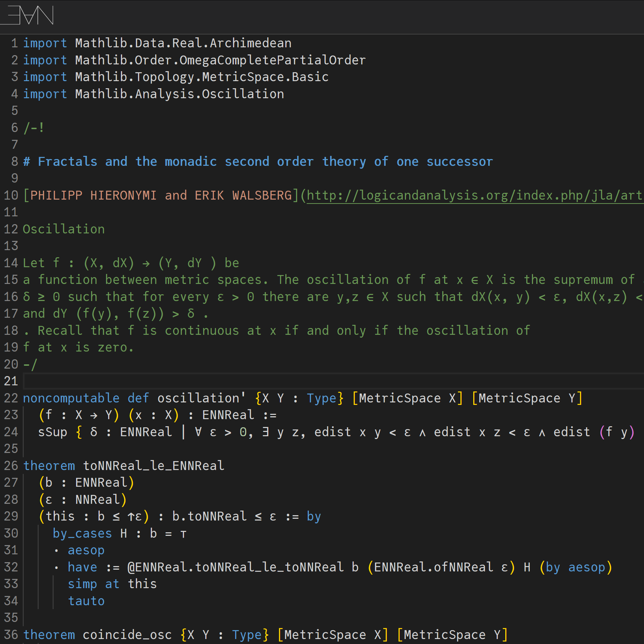Click line number 36 in the gutter
644x644 pixels.
(11, 634)
